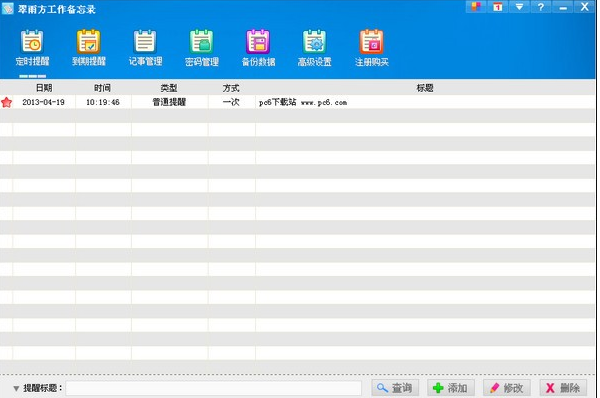Click the app logo icon in title bar
600x398 pixels.
click(8, 8)
